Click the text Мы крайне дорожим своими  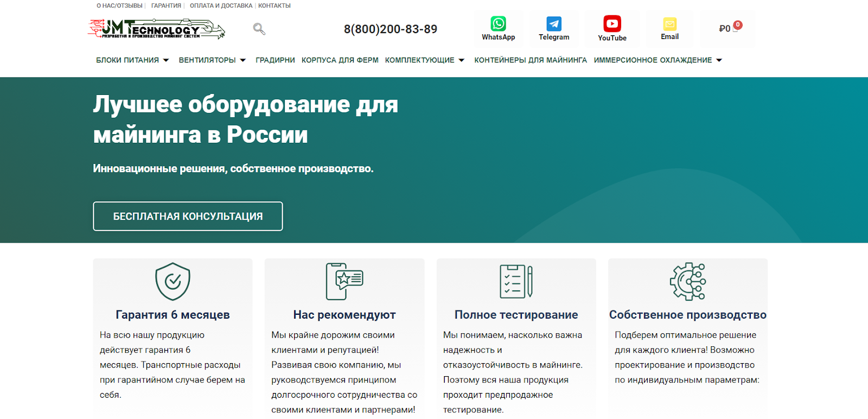[333, 335]
